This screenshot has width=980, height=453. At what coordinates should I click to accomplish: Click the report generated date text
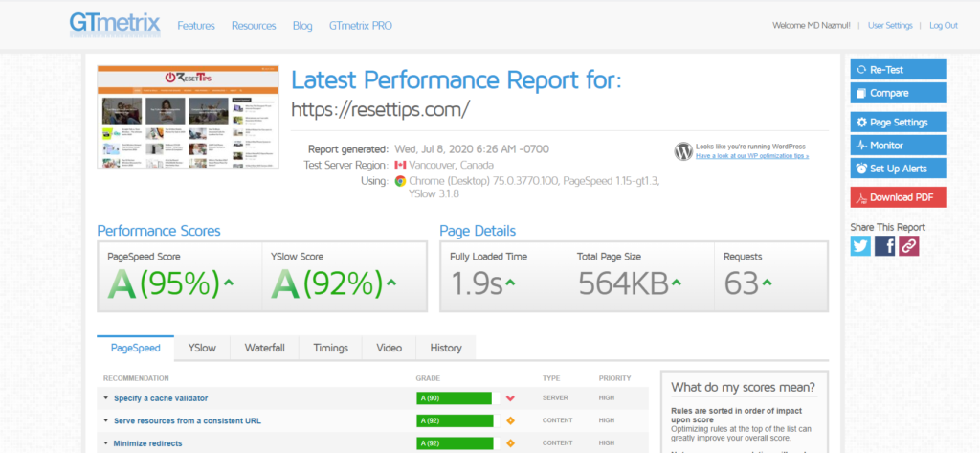coord(472,149)
